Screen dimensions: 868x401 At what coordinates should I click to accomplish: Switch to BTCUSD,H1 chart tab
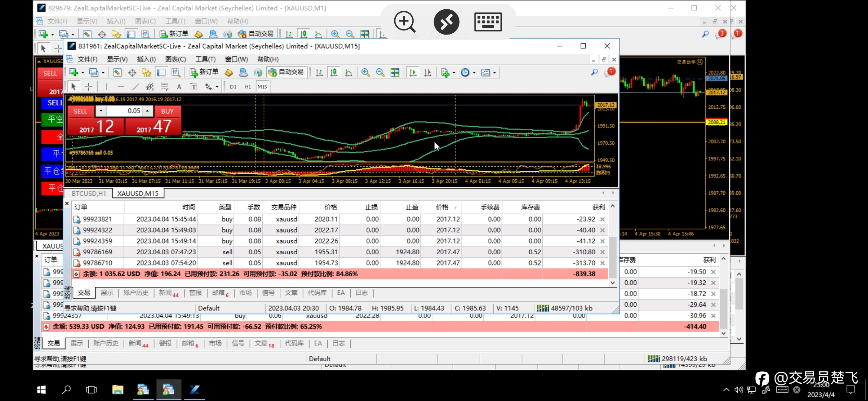(89, 193)
